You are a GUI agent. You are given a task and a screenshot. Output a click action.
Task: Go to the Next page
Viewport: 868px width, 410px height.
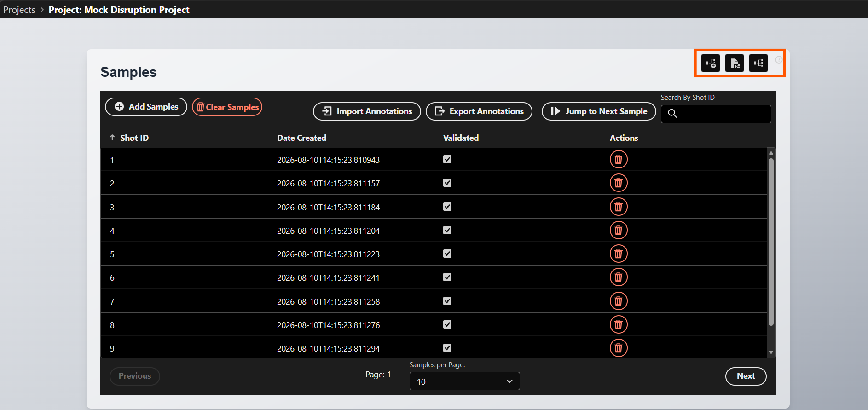pyautogui.click(x=746, y=376)
